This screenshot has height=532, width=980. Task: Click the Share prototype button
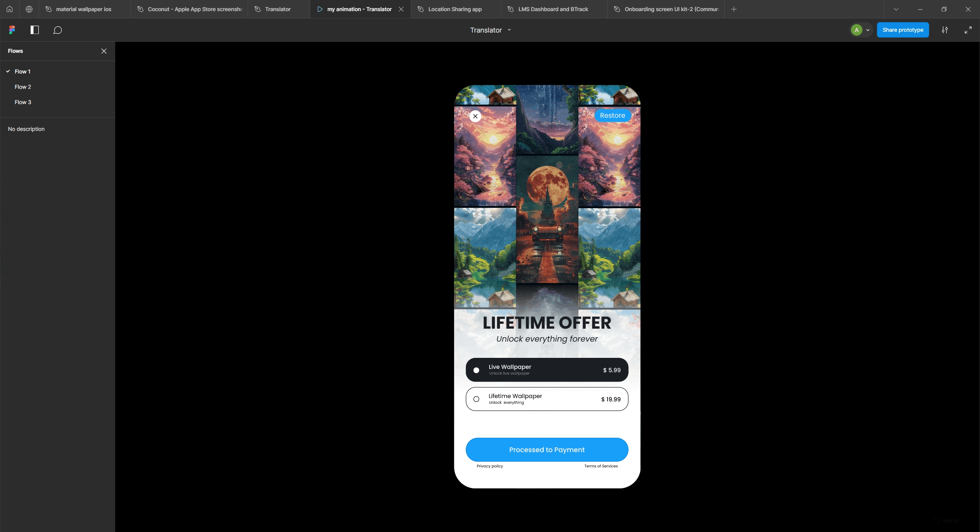902,30
